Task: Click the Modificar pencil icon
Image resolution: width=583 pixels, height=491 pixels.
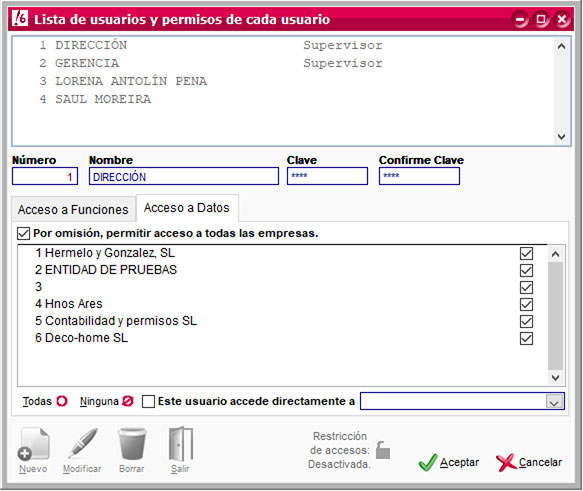Action: click(83, 443)
